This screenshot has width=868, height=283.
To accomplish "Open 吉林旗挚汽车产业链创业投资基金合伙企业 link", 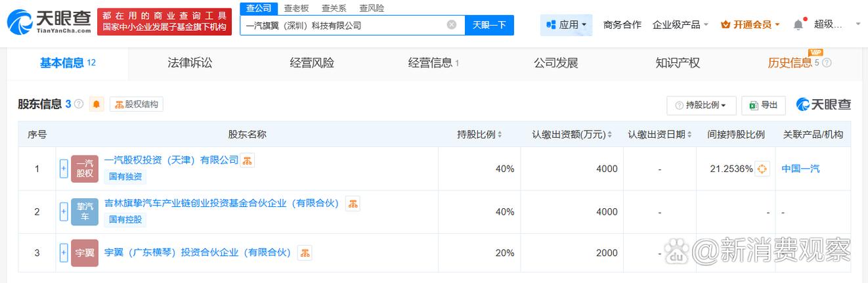I will click(222, 203).
